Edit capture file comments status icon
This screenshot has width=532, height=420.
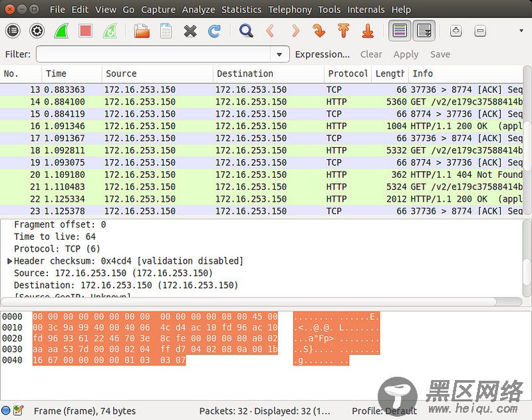[19, 410]
